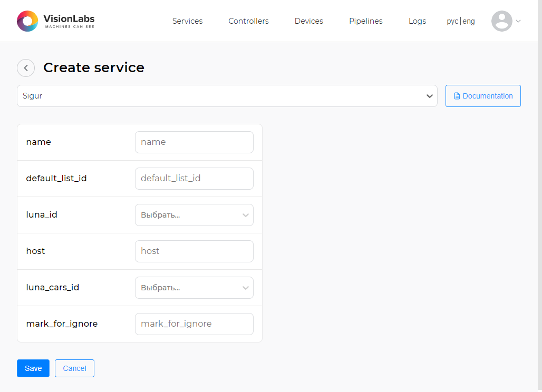Open the luna_cars_id select dropdown
Image resolution: width=542 pixels, height=392 pixels.
pos(194,288)
